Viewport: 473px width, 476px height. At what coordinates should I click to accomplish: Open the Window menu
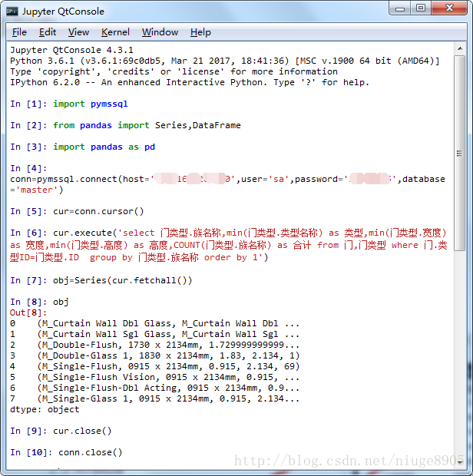pos(160,32)
